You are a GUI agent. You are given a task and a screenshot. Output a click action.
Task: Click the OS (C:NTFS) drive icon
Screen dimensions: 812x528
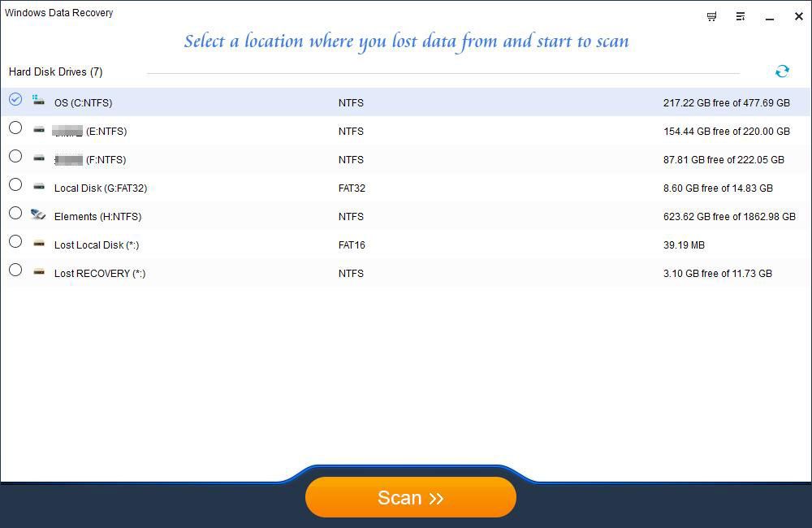pyautogui.click(x=38, y=102)
